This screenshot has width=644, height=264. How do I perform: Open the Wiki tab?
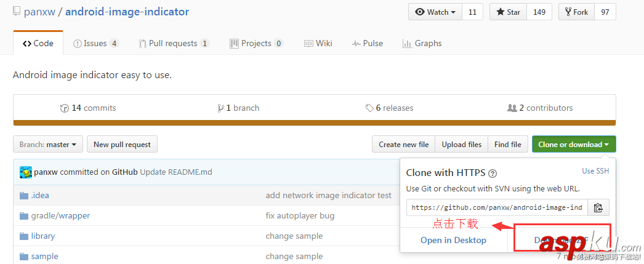coord(318,43)
